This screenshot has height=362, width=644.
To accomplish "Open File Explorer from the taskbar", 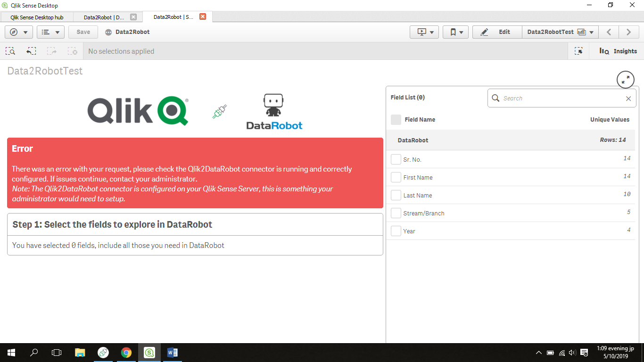I will pos(80,353).
